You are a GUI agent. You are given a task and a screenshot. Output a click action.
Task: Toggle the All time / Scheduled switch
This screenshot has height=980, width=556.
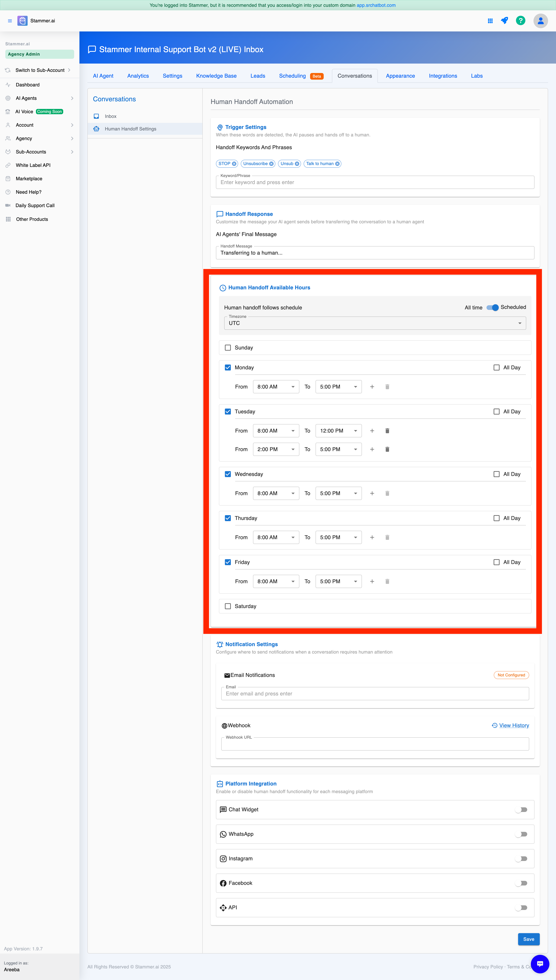492,307
